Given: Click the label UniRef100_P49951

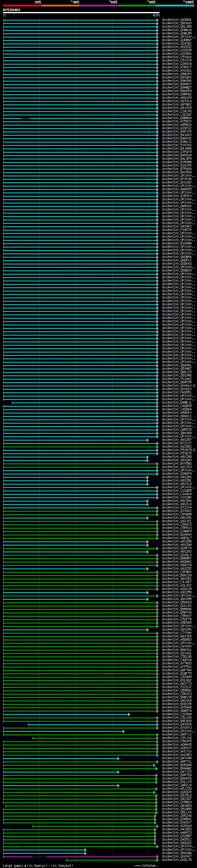Looking at the screenshot, I should [176, 392].
